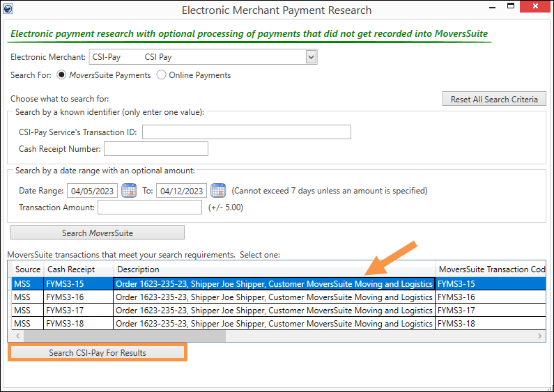Click the horizontal scrollbar thumb of results
The image size is (554, 392).
pos(125,336)
